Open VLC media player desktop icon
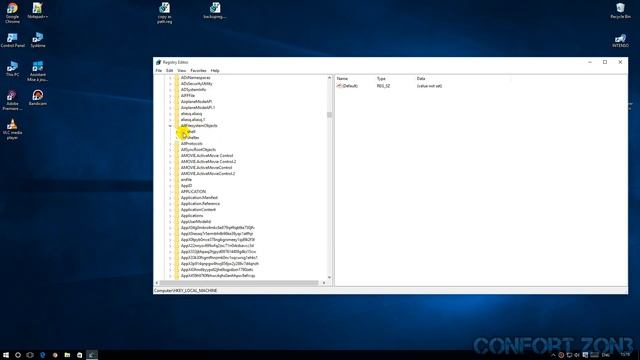The height and width of the screenshot is (360, 640). [x=12, y=129]
